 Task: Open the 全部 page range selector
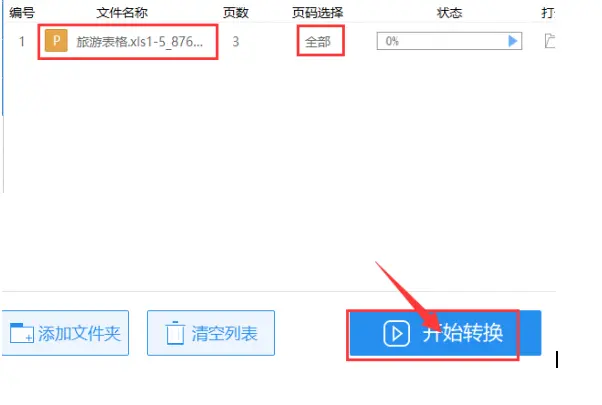click(318, 41)
